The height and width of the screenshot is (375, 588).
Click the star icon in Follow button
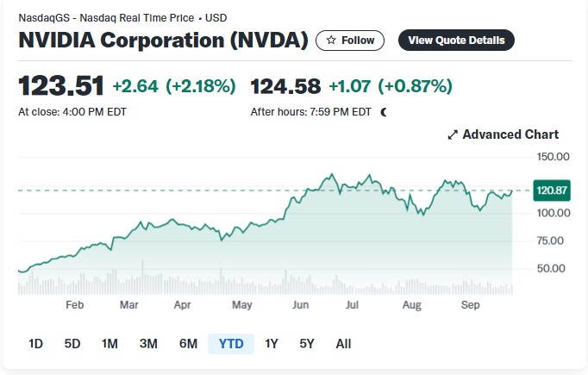pos(331,41)
